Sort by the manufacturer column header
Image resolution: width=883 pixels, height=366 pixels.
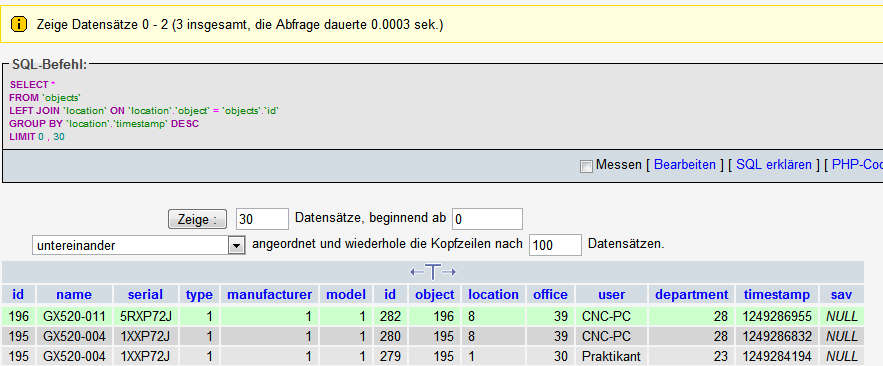[x=269, y=294]
